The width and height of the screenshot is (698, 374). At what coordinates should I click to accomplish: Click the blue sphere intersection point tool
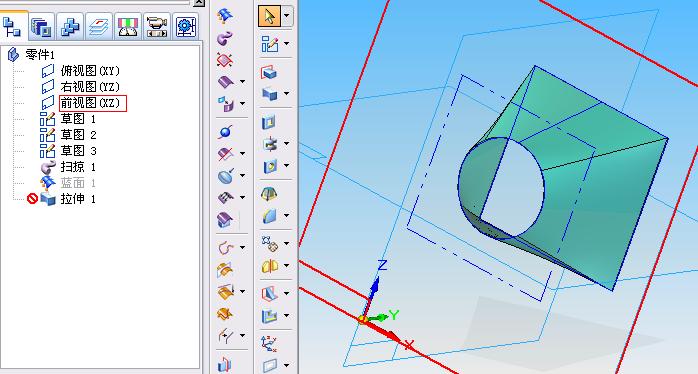tap(225, 132)
